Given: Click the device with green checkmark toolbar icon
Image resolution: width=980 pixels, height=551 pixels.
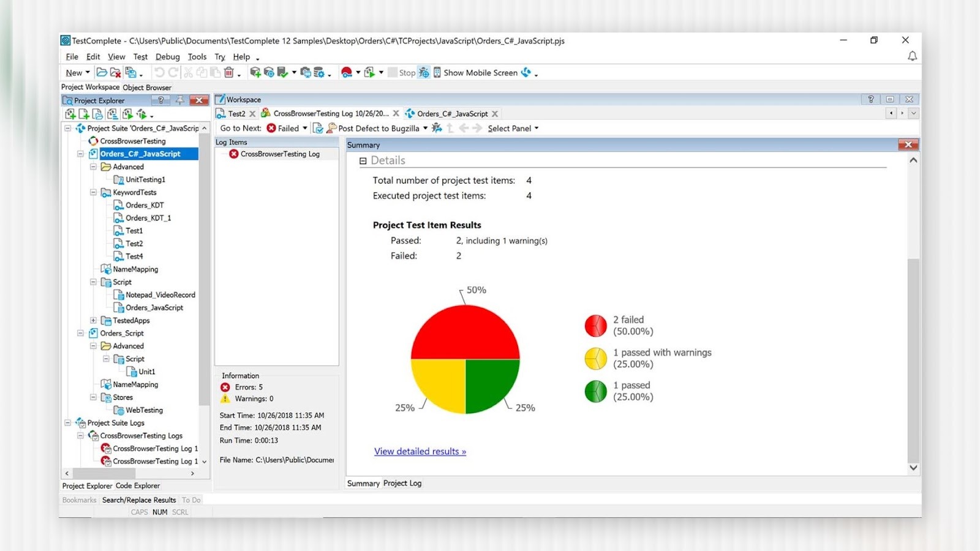Looking at the screenshot, I should point(282,72).
